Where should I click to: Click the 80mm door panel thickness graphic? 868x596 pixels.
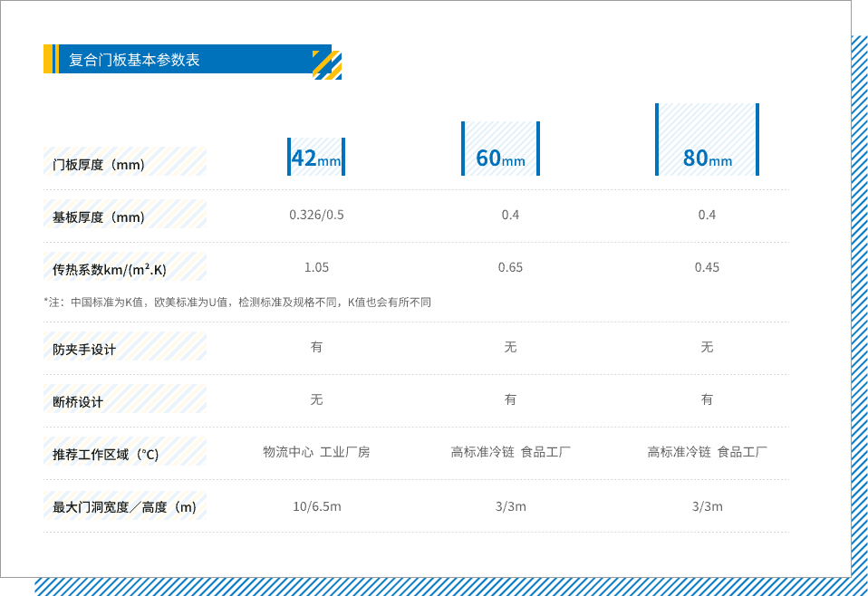coord(707,140)
